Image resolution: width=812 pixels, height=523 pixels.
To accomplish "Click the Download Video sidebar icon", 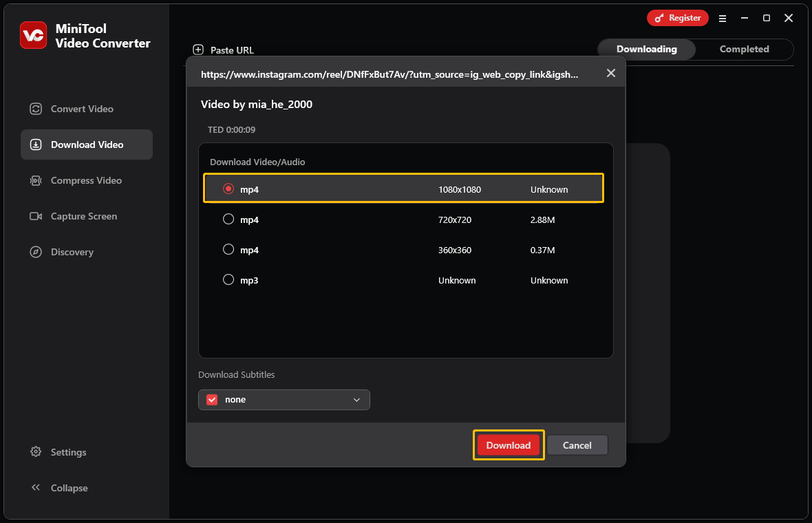I will tap(36, 145).
